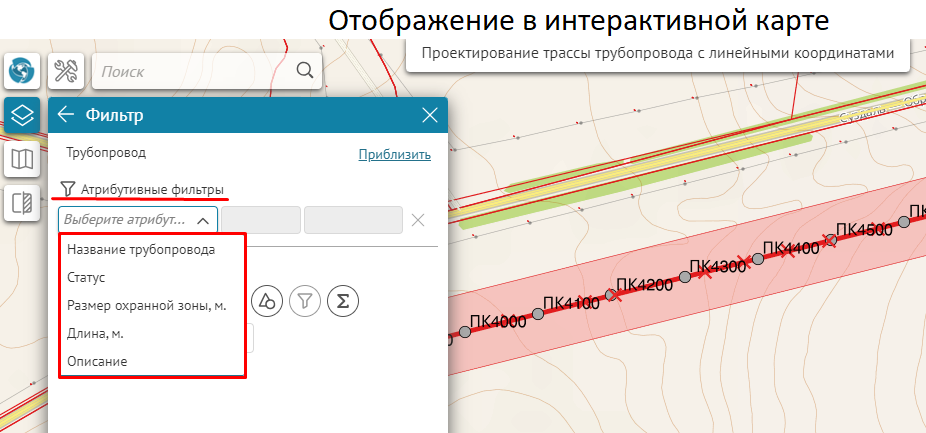
Task: Click the globe home icon
Action: pyautogui.click(x=23, y=71)
